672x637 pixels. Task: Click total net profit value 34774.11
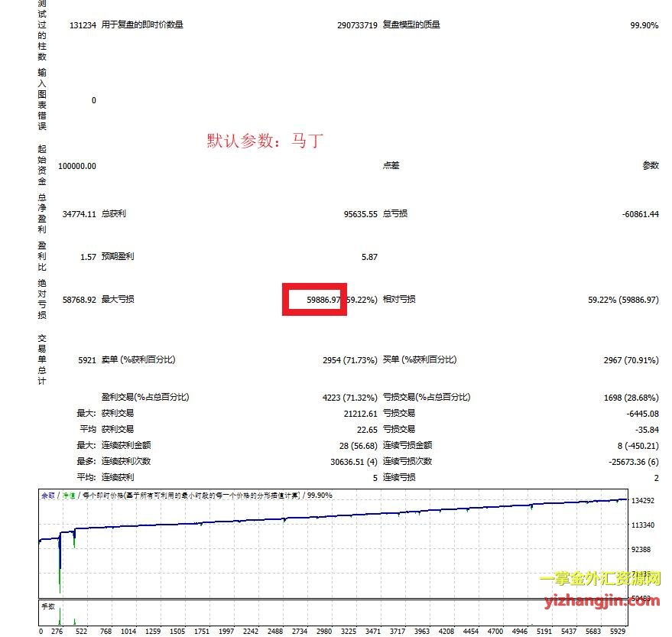pos(77,214)
